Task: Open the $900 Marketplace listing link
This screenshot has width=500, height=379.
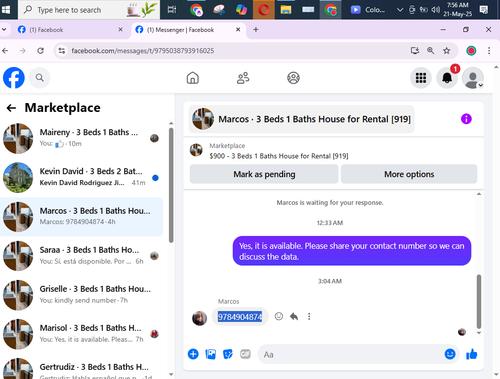Action: click(x=279, y=156)
